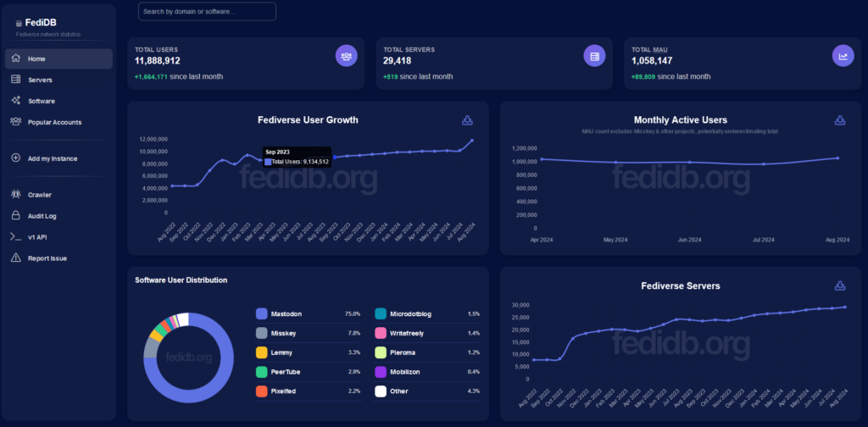Image resolution: width=868 pixels, height=427 pixels.
Task: Open the v1 API link
Action: click(58, 237)
